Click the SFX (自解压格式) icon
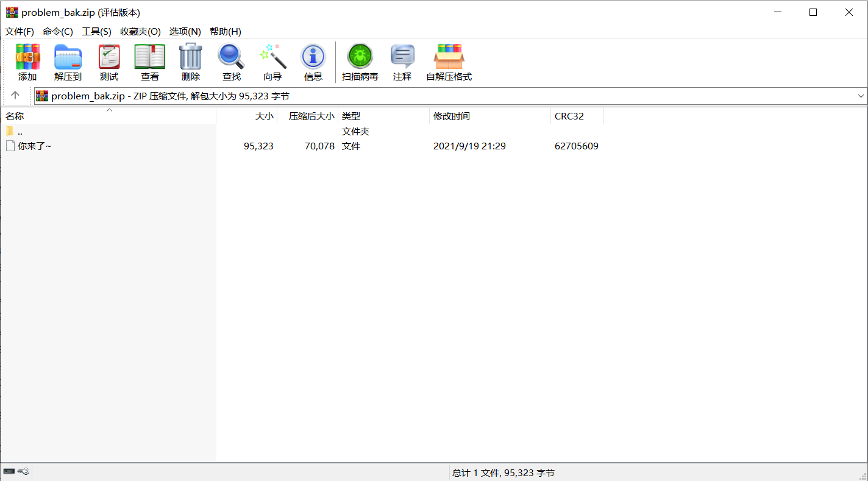The height and width of the screenshot is (481, 868). tap(449, 62)
